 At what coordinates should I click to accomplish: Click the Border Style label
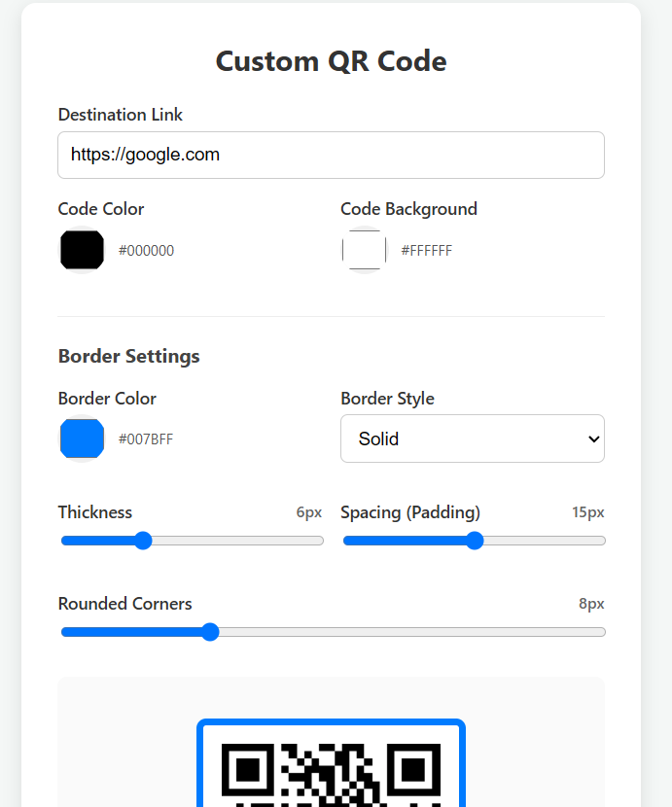(387, 399)
